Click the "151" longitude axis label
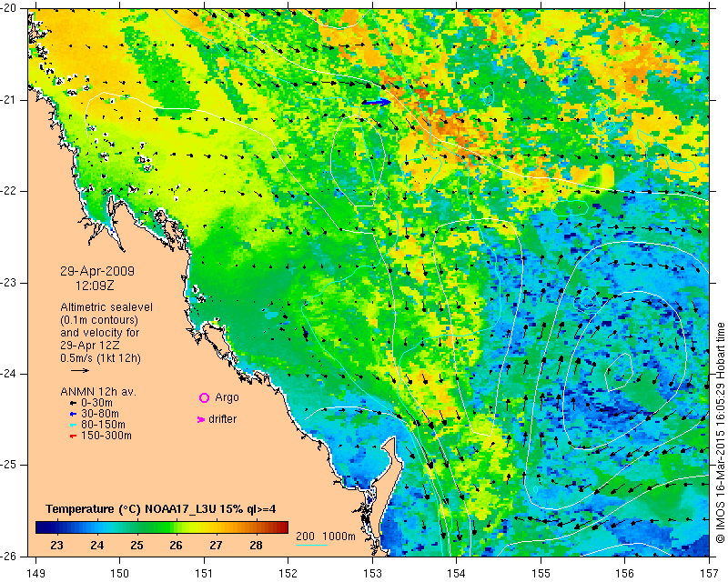This screenshot has height=582, width=728. point(204,573)
